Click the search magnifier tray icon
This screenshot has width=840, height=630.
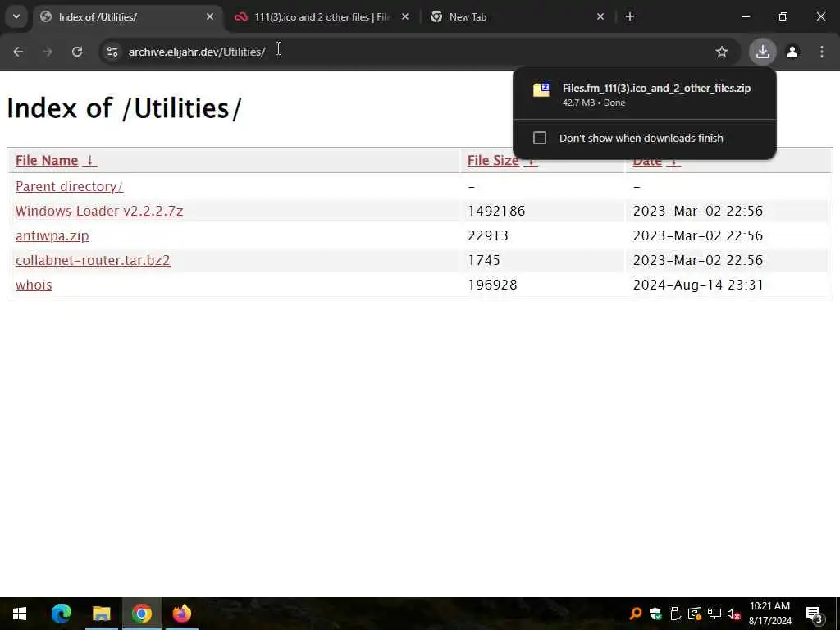pos(636,614)
